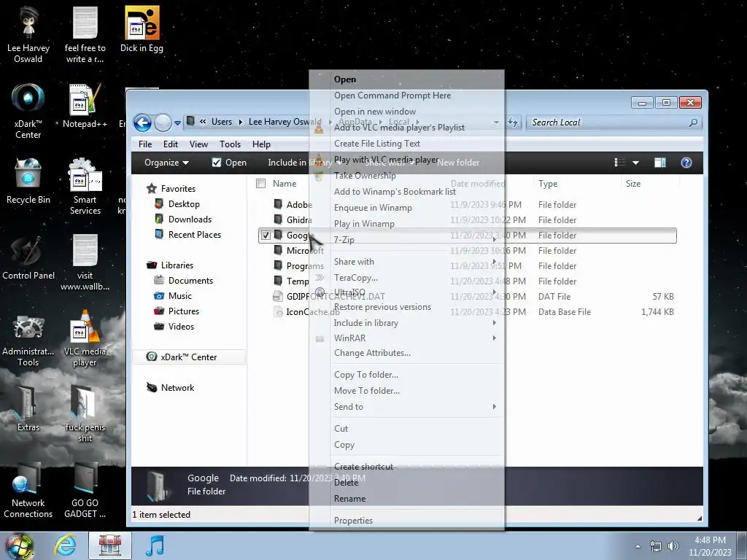Image resolution: width=747 pixels, height=560 pixels.
Task: Click the Open toolbar button
Action: [x=229, y=163]
